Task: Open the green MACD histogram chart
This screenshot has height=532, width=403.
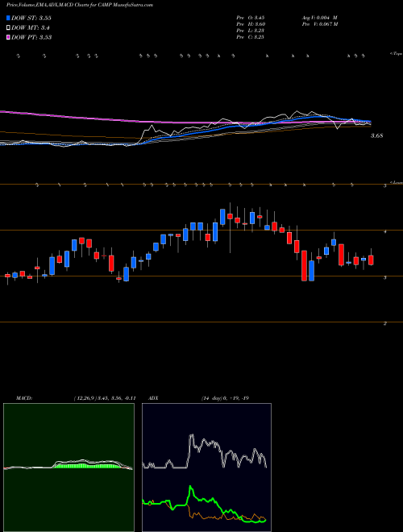Action: (x=69, y=468)
